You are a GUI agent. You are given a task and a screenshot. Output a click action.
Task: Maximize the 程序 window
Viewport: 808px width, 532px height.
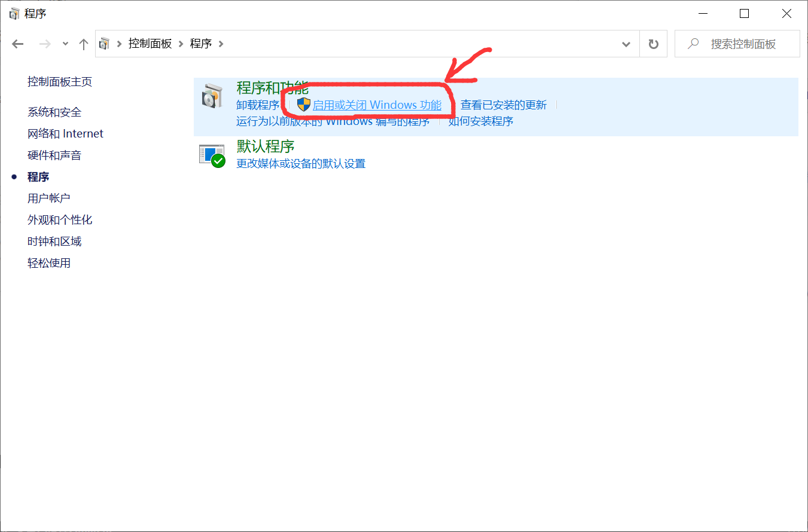point(744,13)
